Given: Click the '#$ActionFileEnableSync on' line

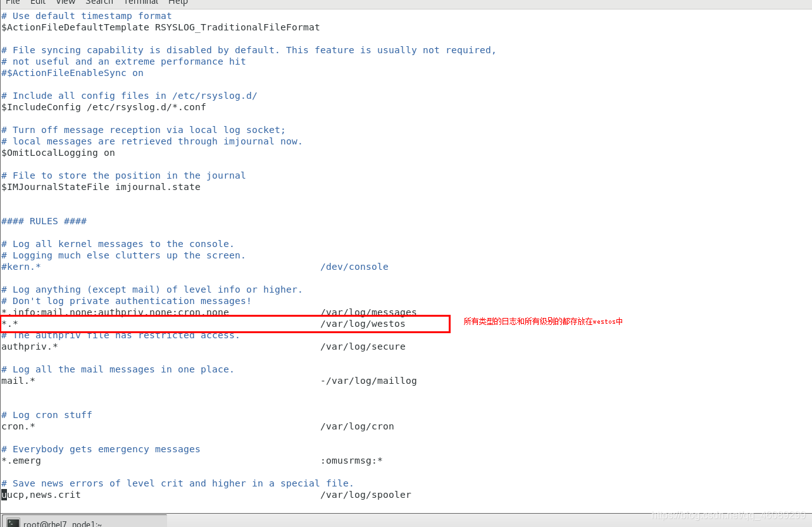Looking at the screenshot, I should 73,73.
